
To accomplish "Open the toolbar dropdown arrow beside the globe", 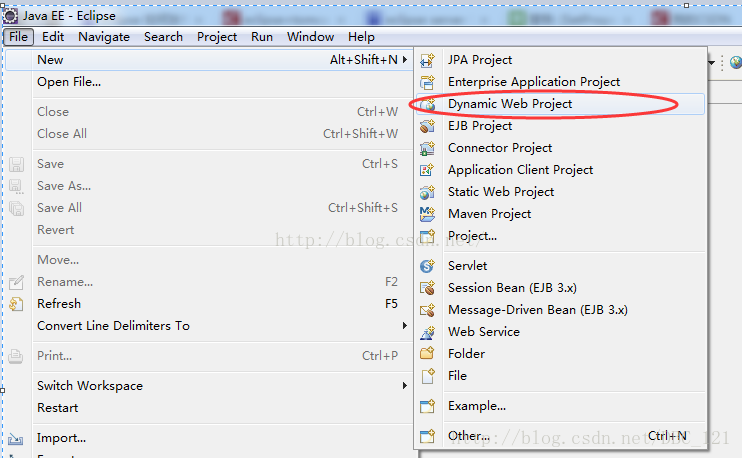I will coord(711,62).
